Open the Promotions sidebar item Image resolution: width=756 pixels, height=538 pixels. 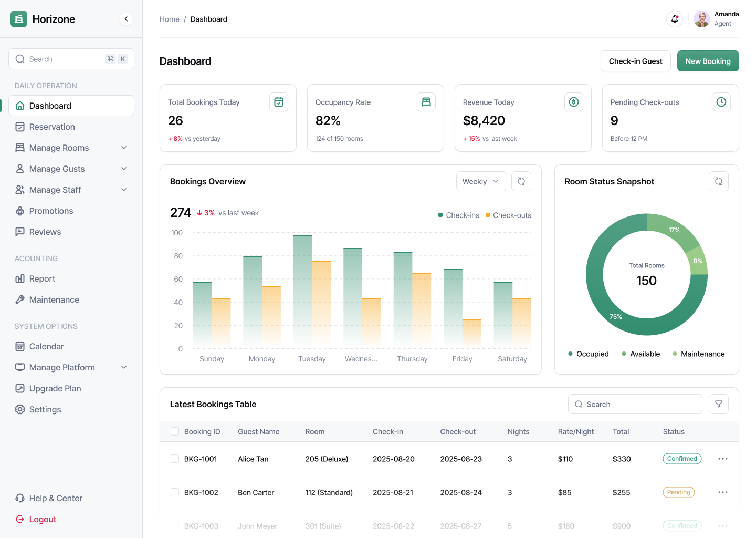pyautogui.click(x=51, y=211)
